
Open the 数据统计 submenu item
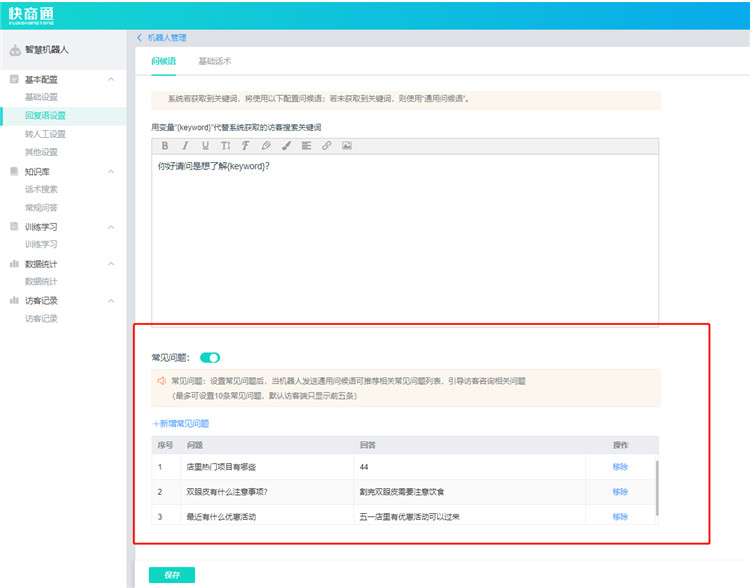point(41,281)
